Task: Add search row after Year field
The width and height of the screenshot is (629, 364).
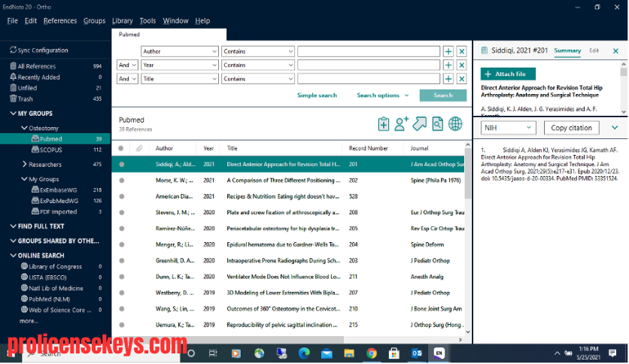Action: 448,65
